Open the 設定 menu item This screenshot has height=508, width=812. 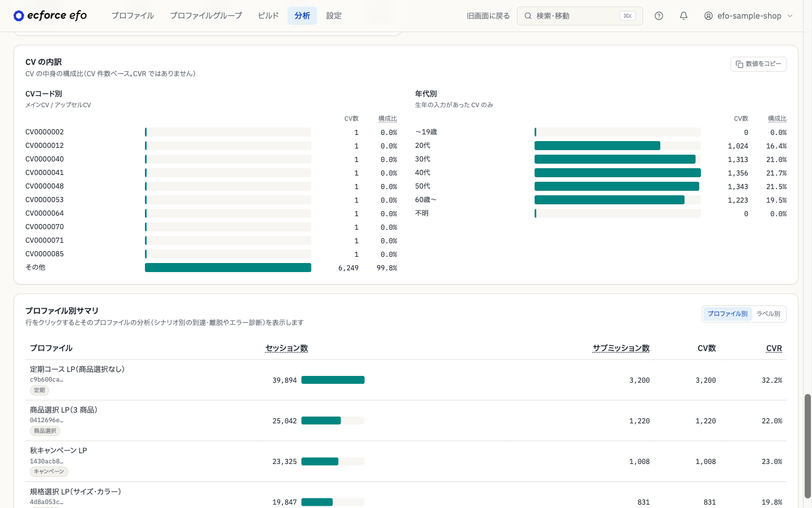(334, 16)
